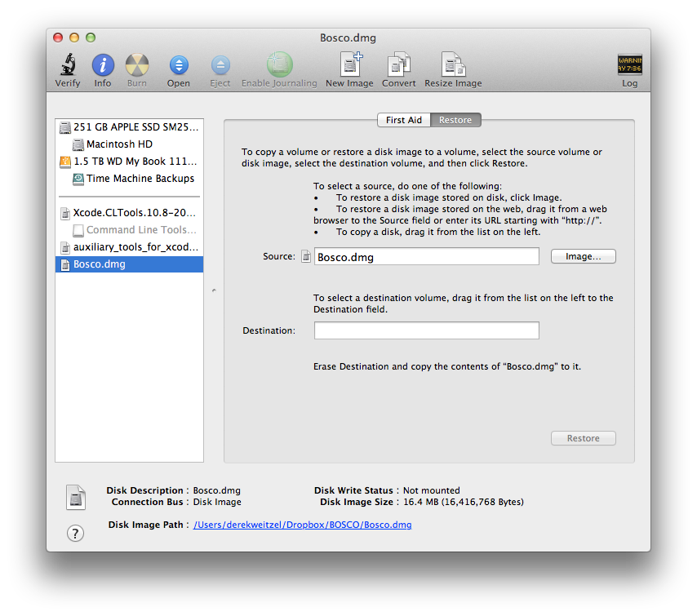Viewport: 697px width, 616px height.
Task: Select Time Machine Backups volume
Action: [129, 179]
